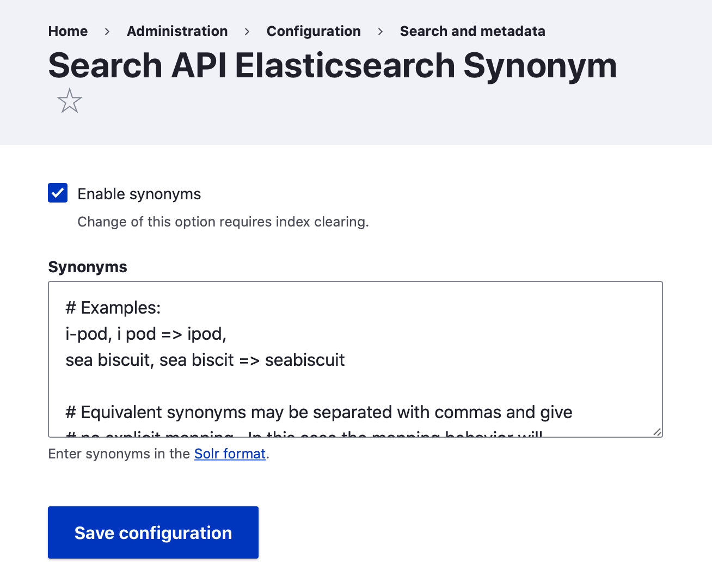The image size is (712, 588).
Task: Click the "i-pod, i pod => ipod," line
Action: coord(146,334)
